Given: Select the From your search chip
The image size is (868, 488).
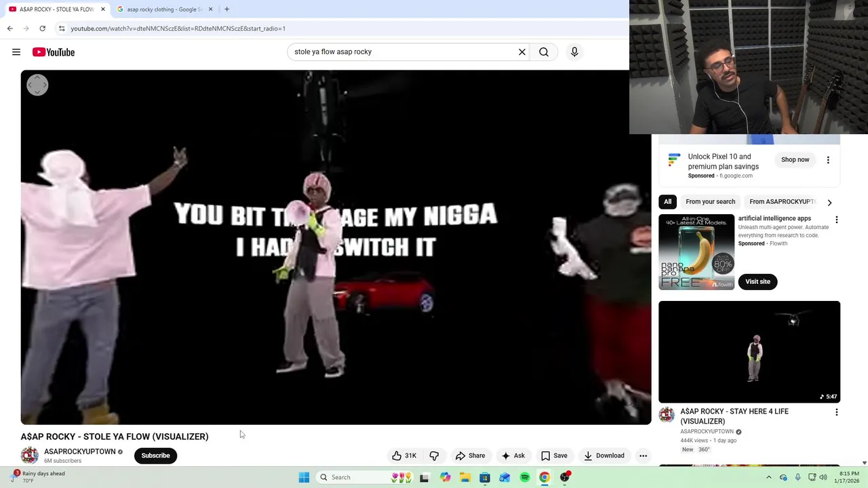Looking at the screenshot, I should point(710,202).
